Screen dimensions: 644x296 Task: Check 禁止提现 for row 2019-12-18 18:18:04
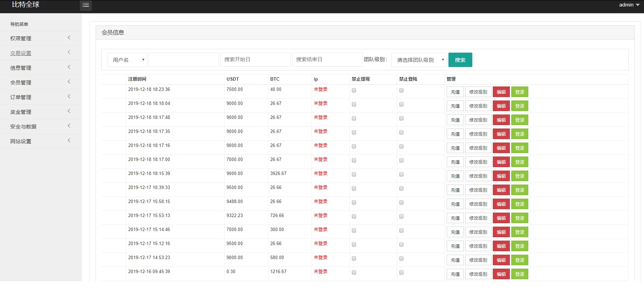(354, 104)
